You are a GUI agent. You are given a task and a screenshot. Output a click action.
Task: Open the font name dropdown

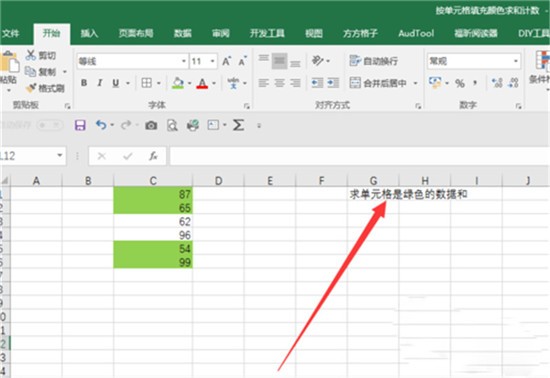[183, 61]
